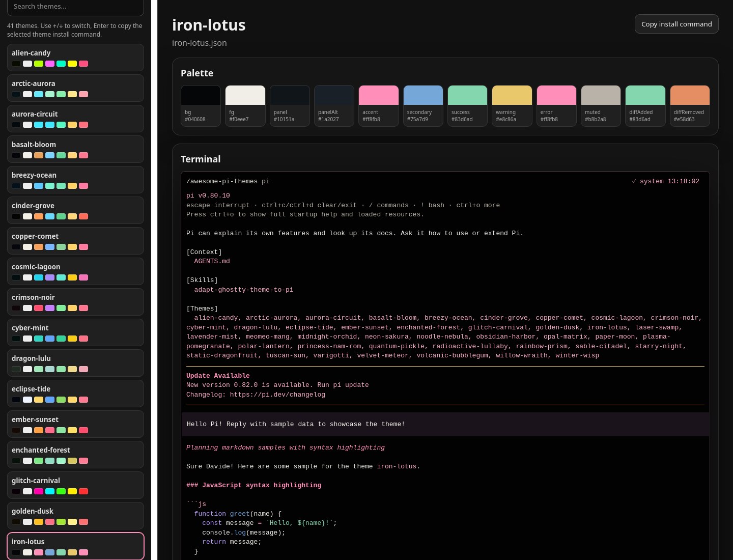
Task: Pick the diffRemoved orange swatch
Action: click(x=690, y=106)
